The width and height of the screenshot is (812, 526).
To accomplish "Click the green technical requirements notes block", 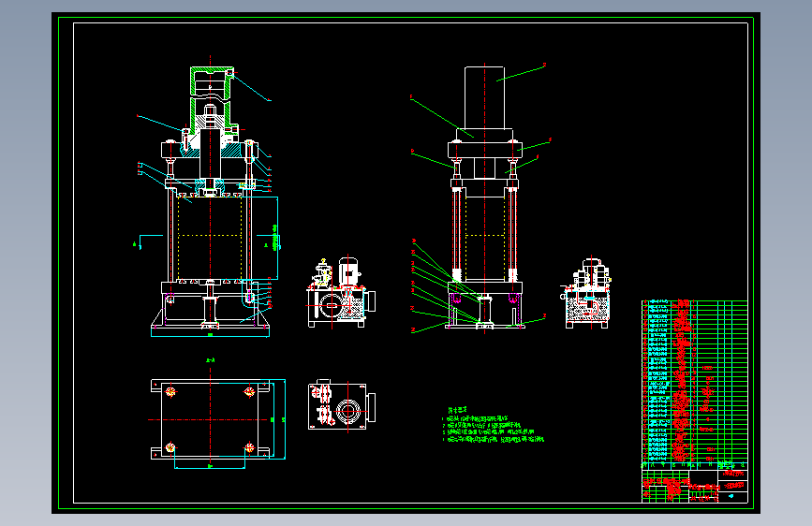I will 493,426.
